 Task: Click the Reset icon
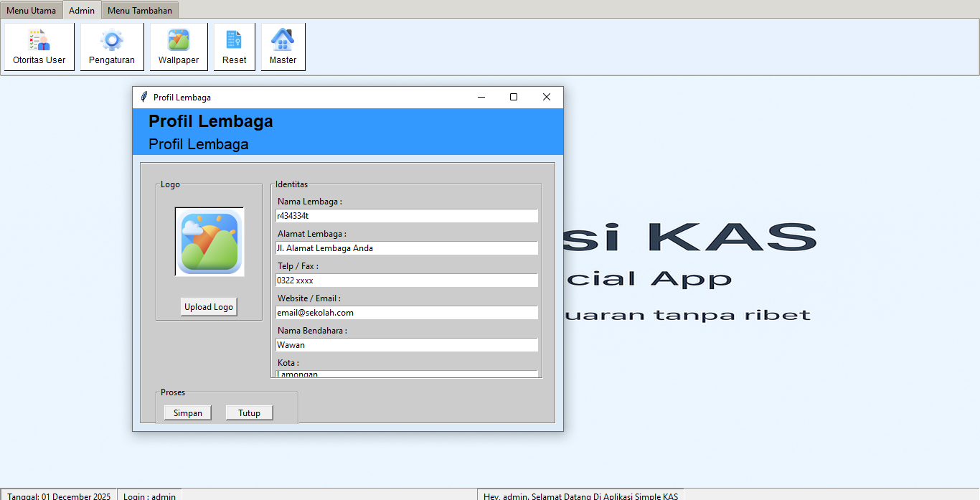[x=234, y=46]
